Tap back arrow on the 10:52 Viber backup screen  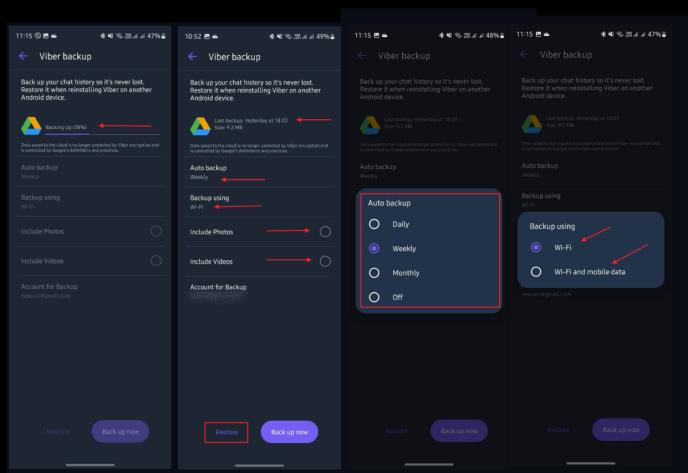tap(192, 57)
